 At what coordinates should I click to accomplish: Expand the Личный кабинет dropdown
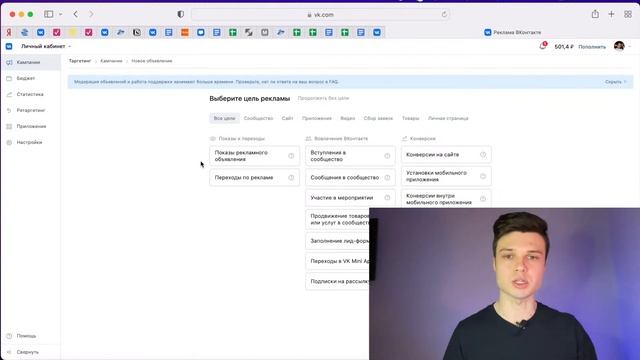click(x=46, y=47)
